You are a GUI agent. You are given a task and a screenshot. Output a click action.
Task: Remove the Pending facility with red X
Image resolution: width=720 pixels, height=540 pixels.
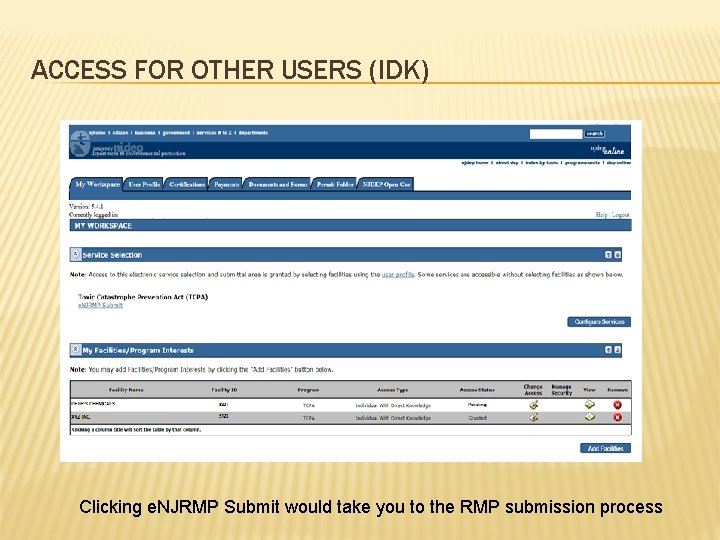tap(617, 405)
